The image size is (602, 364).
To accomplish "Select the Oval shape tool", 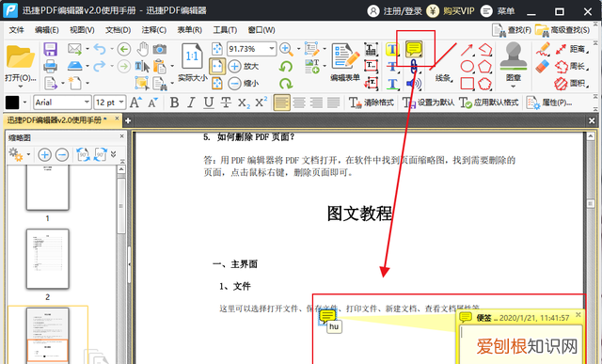I will pyautogui.click(x=467, y=67).
